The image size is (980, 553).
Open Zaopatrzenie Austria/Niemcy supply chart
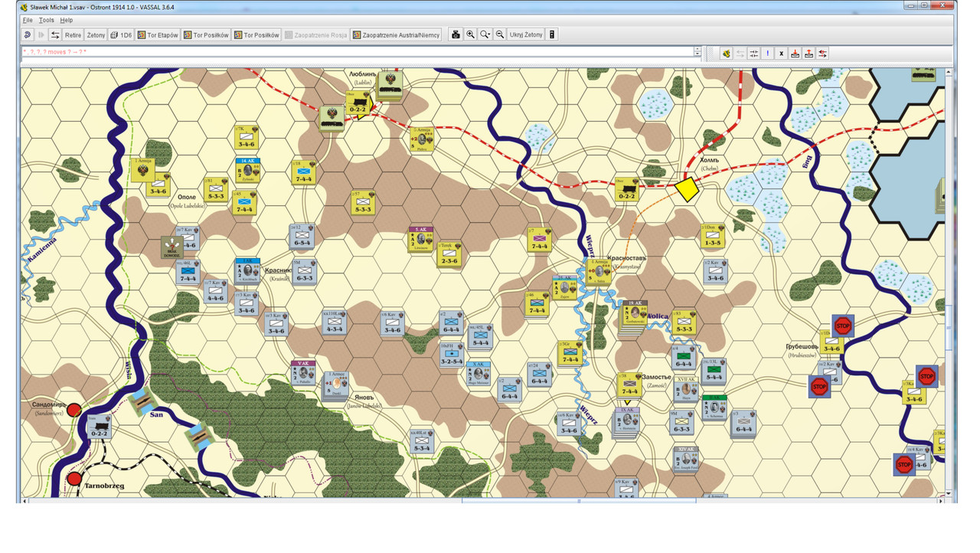[x=396, y=34]
